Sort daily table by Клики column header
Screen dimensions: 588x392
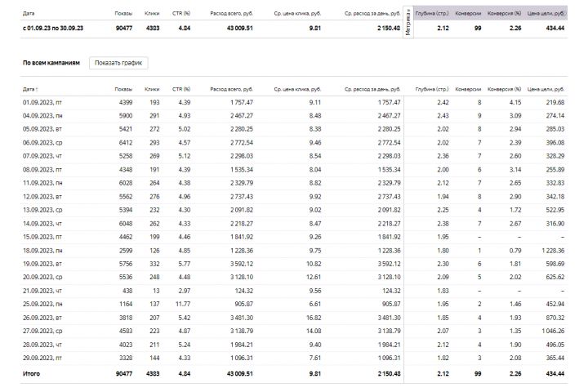pyautogui.click(x=152, y=88)
